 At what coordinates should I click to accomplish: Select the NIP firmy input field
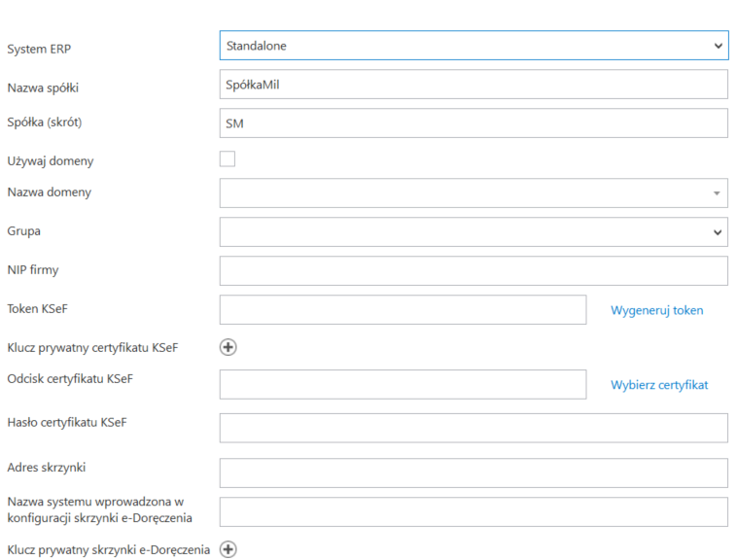point(474,270)
